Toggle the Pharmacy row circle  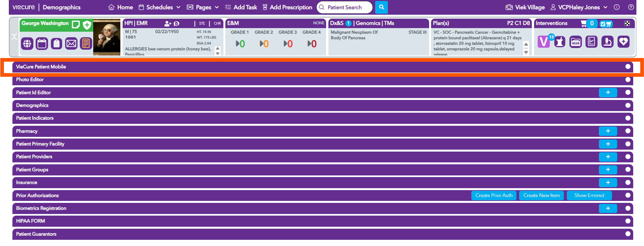pos(628,131)
